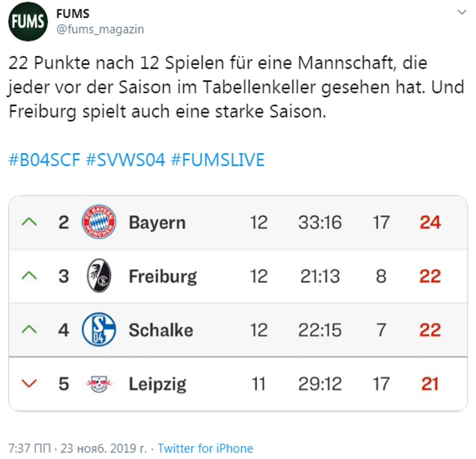Click the FUMS display name
Screen dimensions: 476x459
(73, 14)
